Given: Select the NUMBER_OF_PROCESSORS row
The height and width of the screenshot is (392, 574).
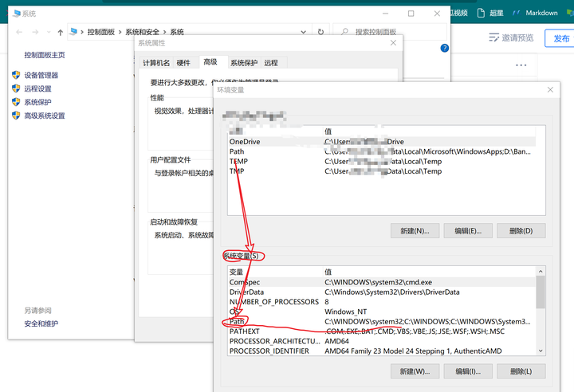Looking at the screenshot, I should 381,302.
